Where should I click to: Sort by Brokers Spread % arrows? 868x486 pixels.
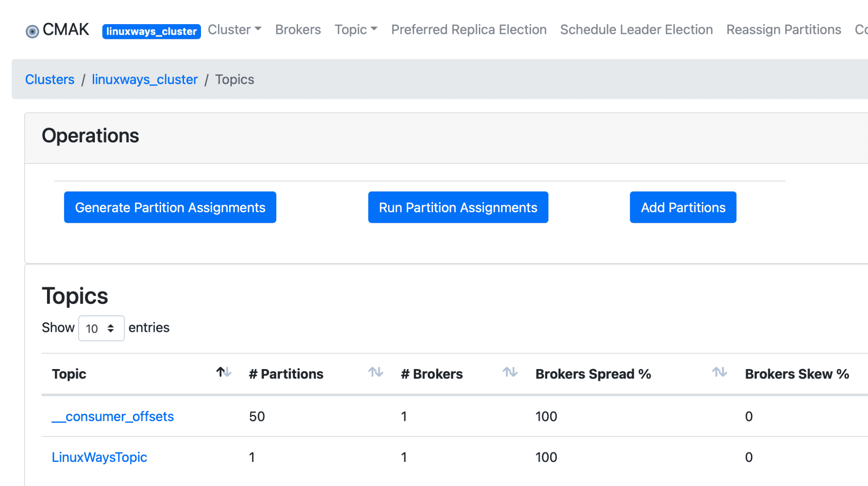(719, 372)
